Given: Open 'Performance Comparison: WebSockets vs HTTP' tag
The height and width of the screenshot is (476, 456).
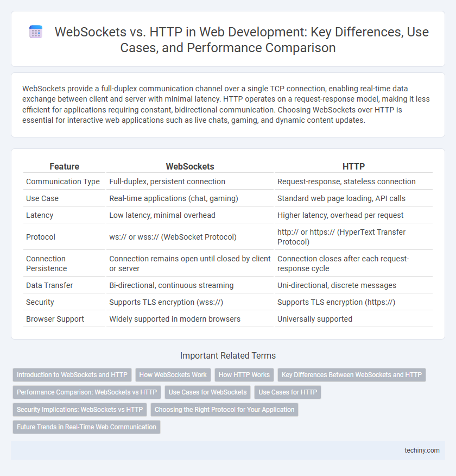Looking at the screenshot, I should pyautogui.click(x=87, y=392).
